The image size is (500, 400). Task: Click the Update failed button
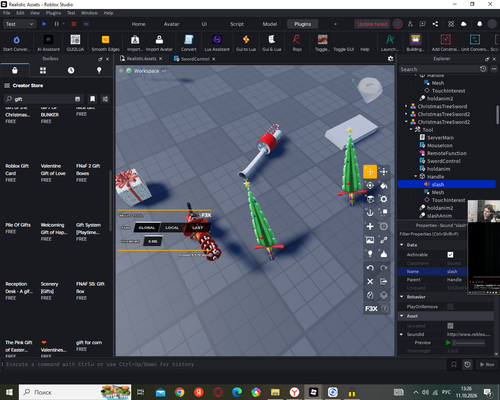(x=372, y=24)
